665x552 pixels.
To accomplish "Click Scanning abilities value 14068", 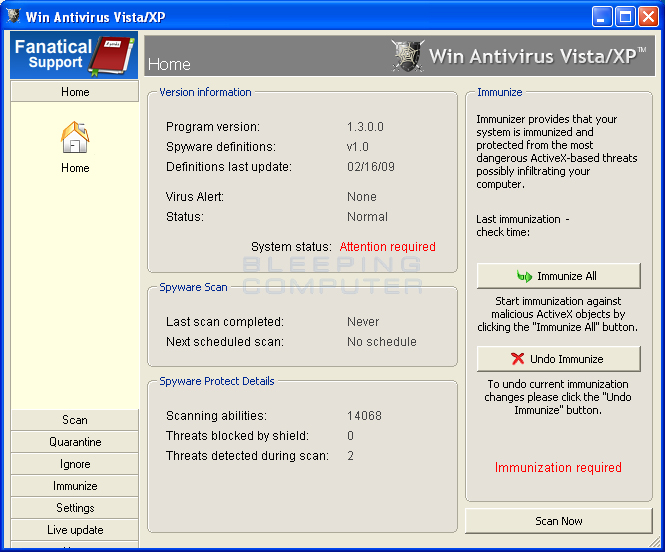I will [x=364, y=415].
